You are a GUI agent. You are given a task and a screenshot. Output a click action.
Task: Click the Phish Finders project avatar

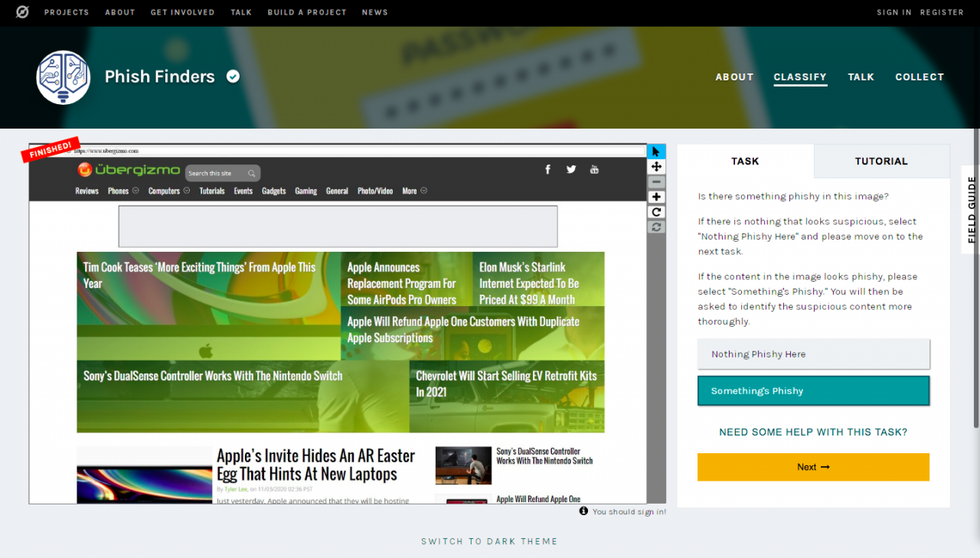click(x=64, y=77)
